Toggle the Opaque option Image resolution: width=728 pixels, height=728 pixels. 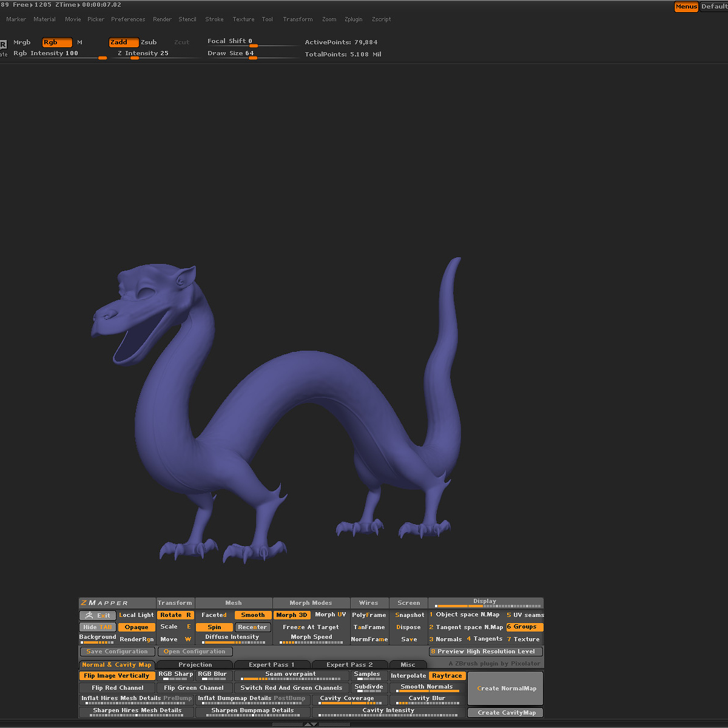tap(136, 627)
